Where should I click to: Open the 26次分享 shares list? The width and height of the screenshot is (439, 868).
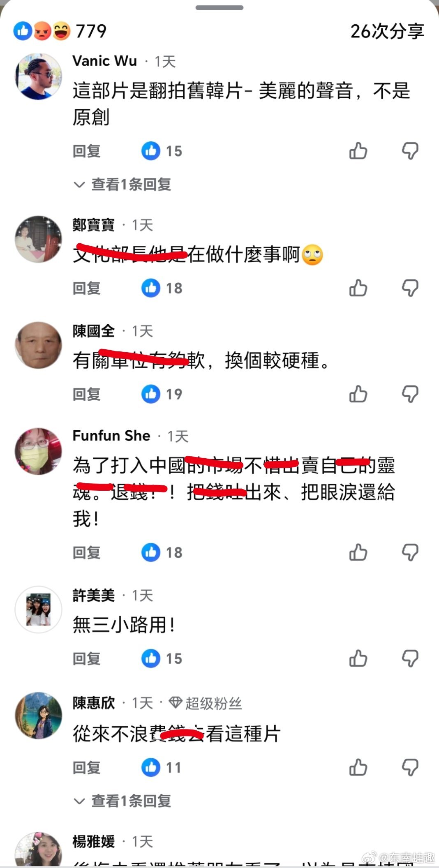point(387,31)
